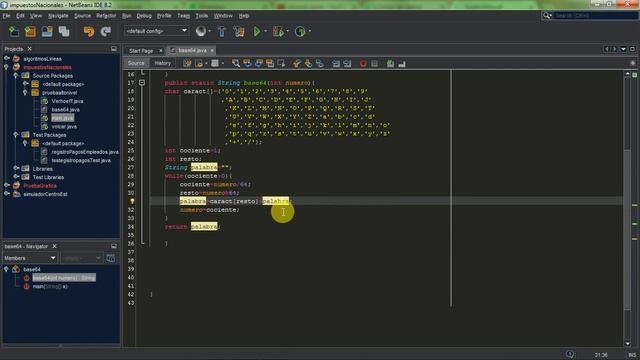Switch to the base64.java editor tab

192,50
